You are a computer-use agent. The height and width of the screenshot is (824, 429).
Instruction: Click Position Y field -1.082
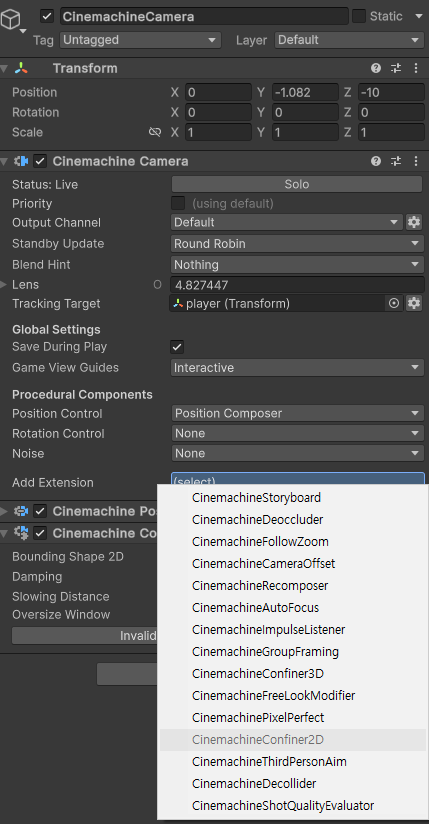pos(305,92)
